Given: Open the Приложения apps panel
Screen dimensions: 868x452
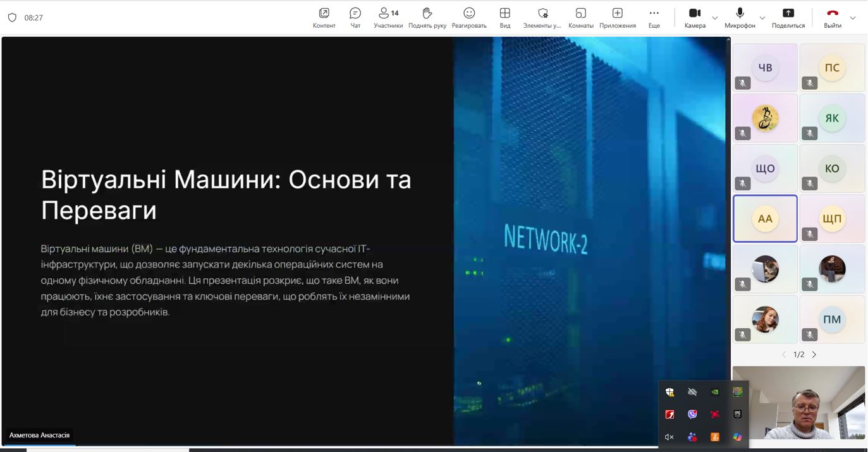Looking at the screenshot, I should point(618,17).
